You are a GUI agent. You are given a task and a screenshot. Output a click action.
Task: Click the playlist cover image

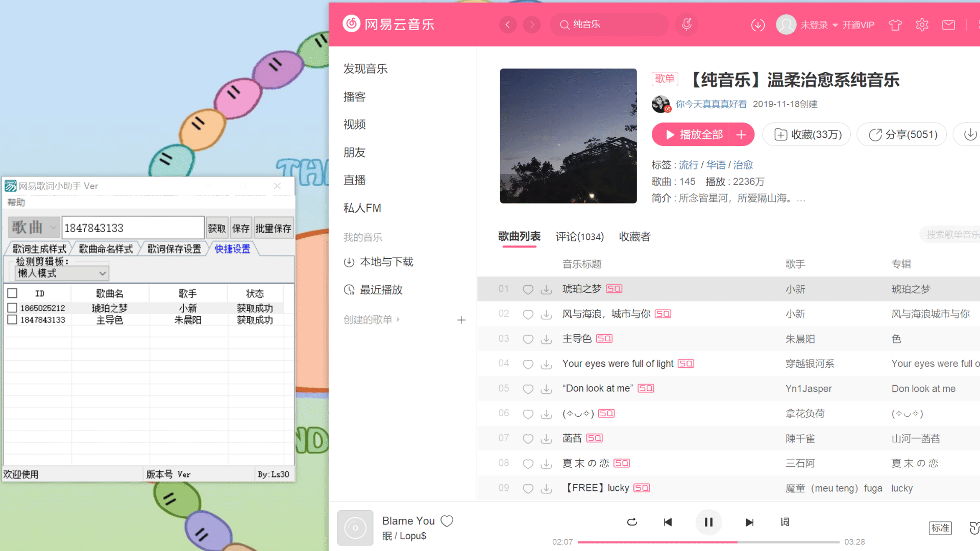click(568, 136)
